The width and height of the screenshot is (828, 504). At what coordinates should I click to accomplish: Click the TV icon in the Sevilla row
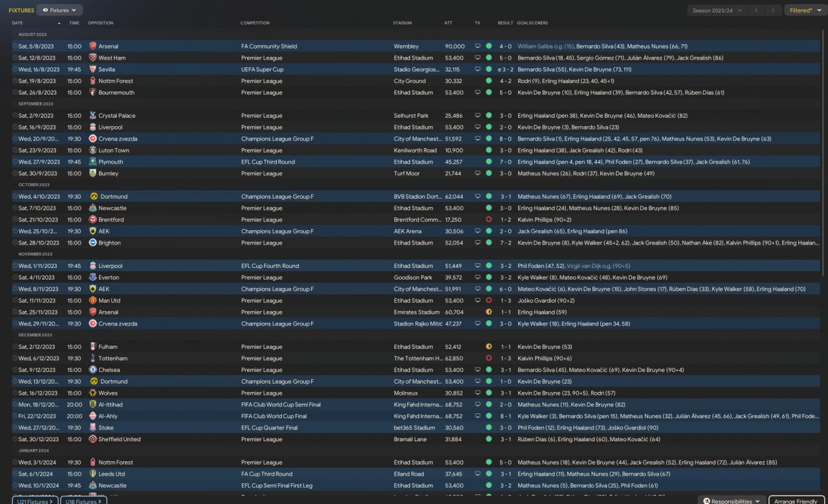478,70
